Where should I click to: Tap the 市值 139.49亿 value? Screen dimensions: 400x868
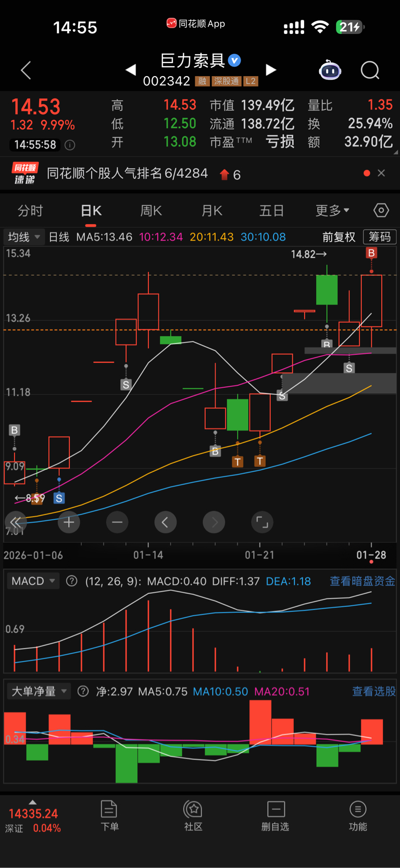tap(268, 105)
